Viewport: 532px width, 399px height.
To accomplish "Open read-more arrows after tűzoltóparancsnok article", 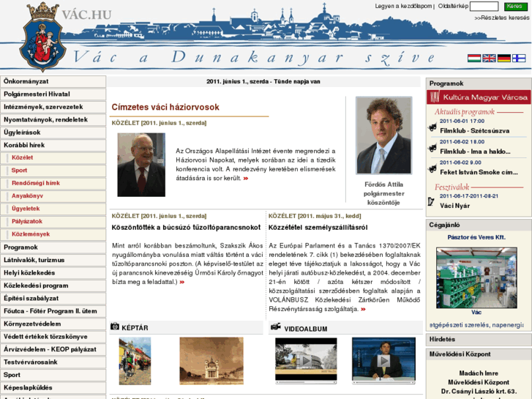I will 182,282.
